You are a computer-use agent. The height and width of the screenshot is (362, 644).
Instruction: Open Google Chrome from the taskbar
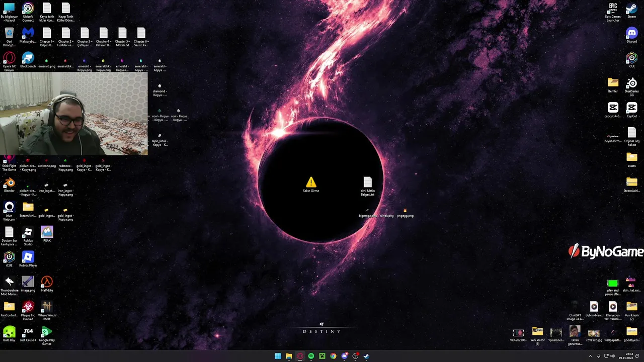333,356
